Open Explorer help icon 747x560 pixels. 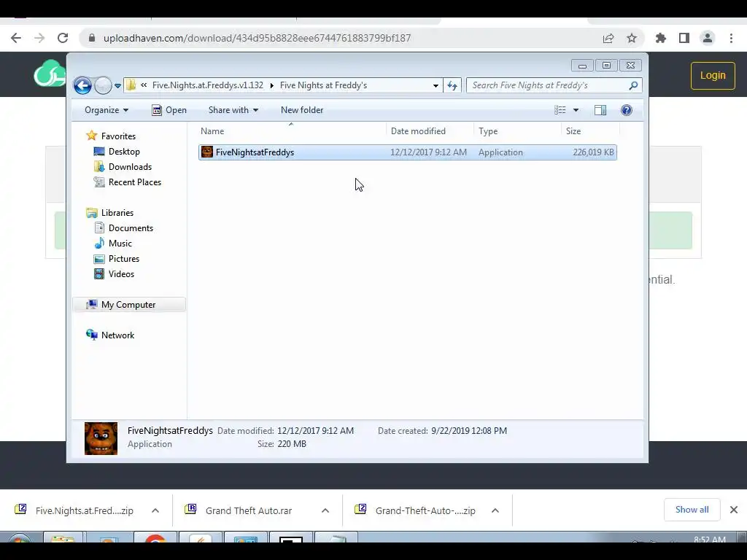click(627, 110)
